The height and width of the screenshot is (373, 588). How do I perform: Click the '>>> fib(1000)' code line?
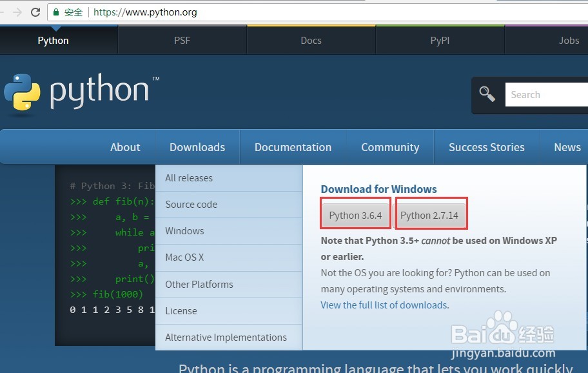pyautogui.click(x=106, y=294)
